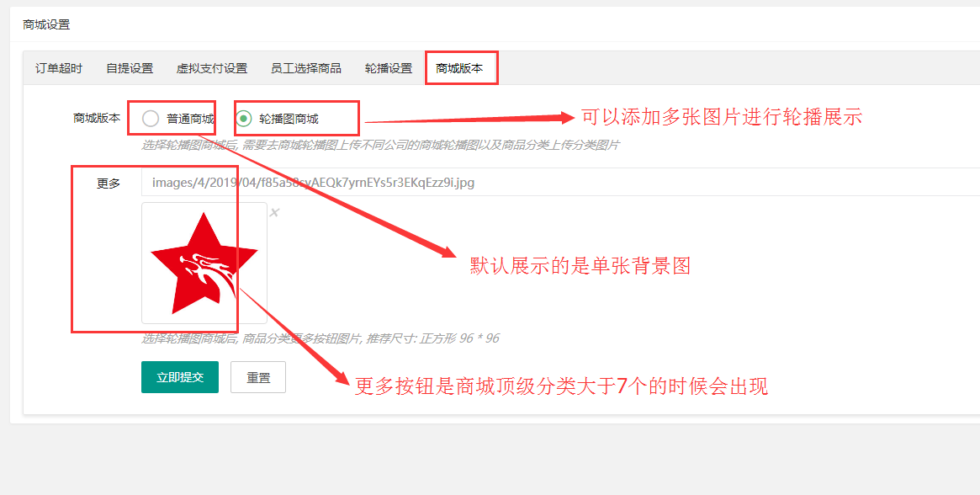Click the red note 默认展示的是单张背景图

tap(580, 266)
